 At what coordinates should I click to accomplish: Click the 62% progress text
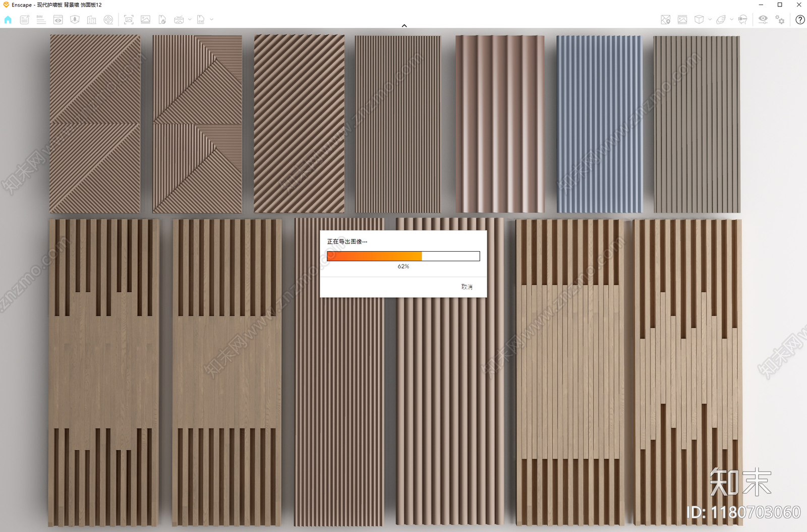coord(403,266)
